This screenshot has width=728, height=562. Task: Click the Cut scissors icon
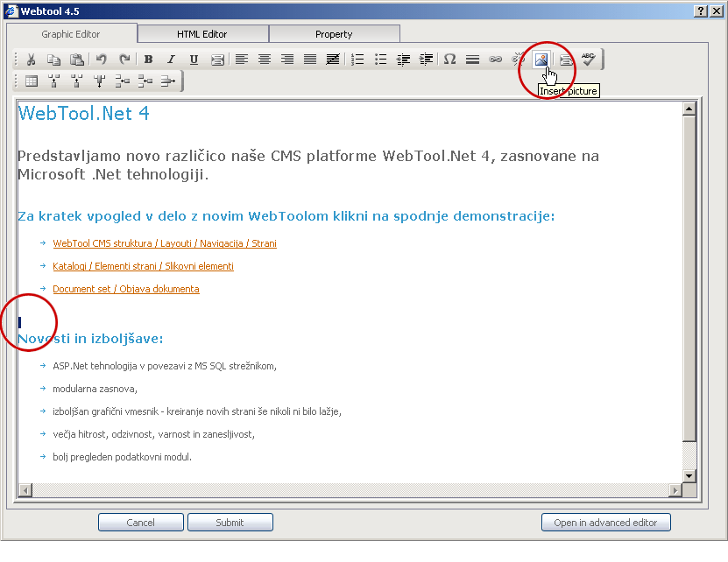click(x=31, y=60)
